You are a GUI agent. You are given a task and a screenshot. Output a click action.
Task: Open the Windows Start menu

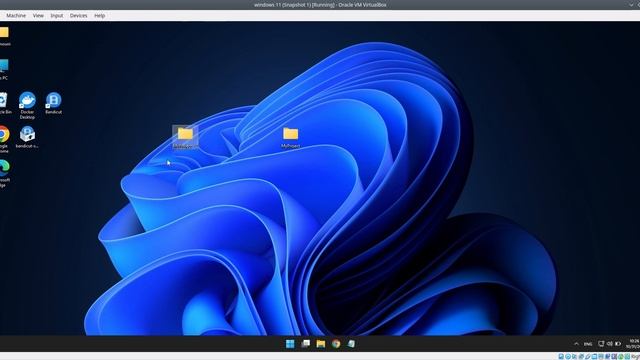click(x=290, y=344)
